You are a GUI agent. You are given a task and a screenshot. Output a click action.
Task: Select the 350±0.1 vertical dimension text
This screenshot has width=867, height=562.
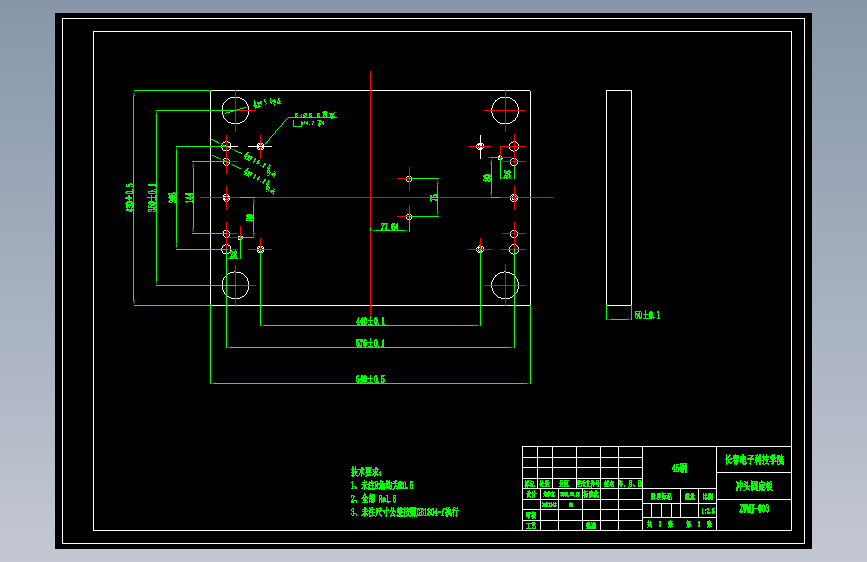click(152, 197)
